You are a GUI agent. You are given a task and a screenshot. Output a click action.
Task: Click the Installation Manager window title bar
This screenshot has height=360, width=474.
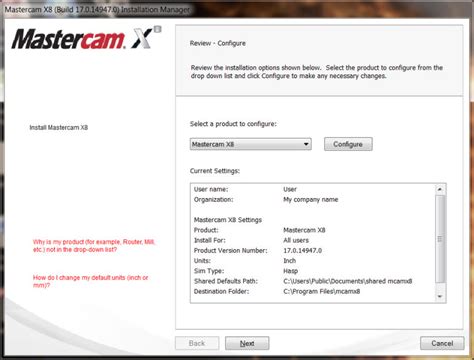tap(237, 10)
